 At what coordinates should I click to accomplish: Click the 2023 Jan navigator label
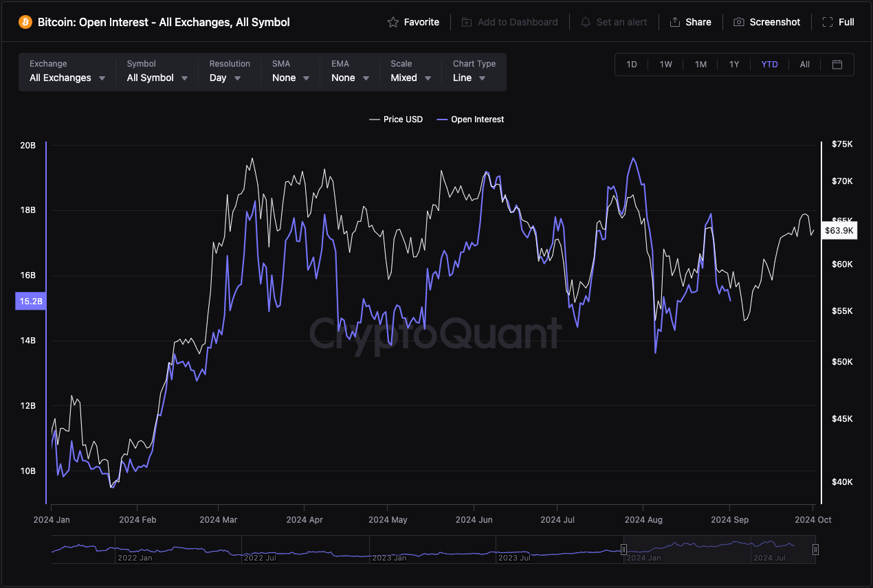coord(391,558)
